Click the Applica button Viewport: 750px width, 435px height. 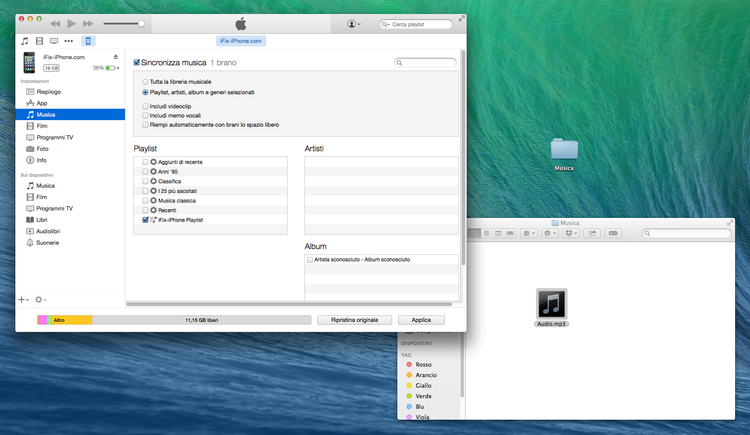(421, 320)
